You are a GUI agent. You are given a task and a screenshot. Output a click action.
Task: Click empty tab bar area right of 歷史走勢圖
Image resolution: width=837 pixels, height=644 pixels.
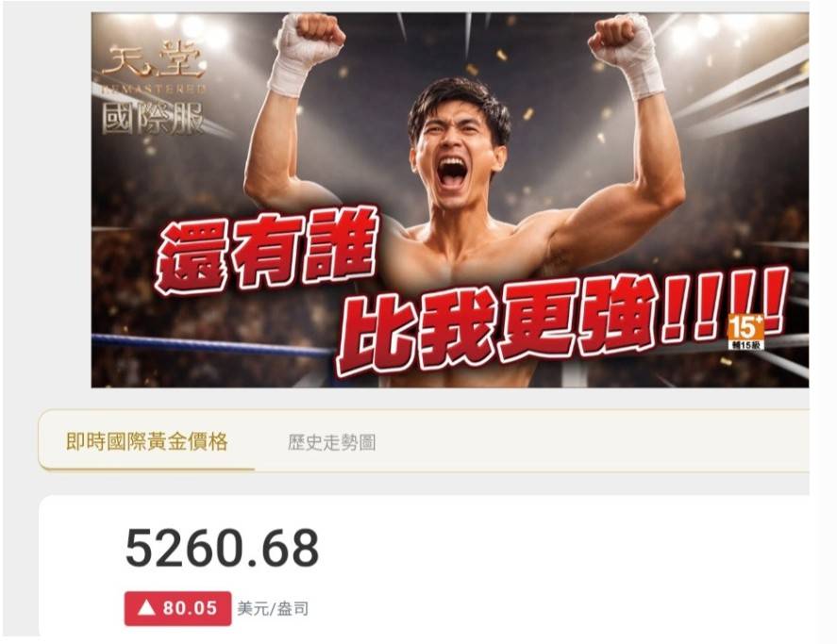click(593, 442)
